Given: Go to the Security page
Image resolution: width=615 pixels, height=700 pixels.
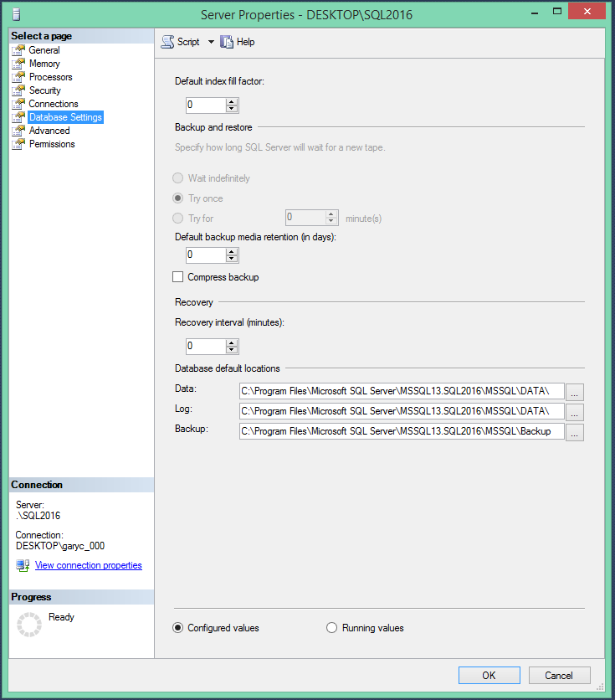Looking at the screenshot, I should pos(44,90).
